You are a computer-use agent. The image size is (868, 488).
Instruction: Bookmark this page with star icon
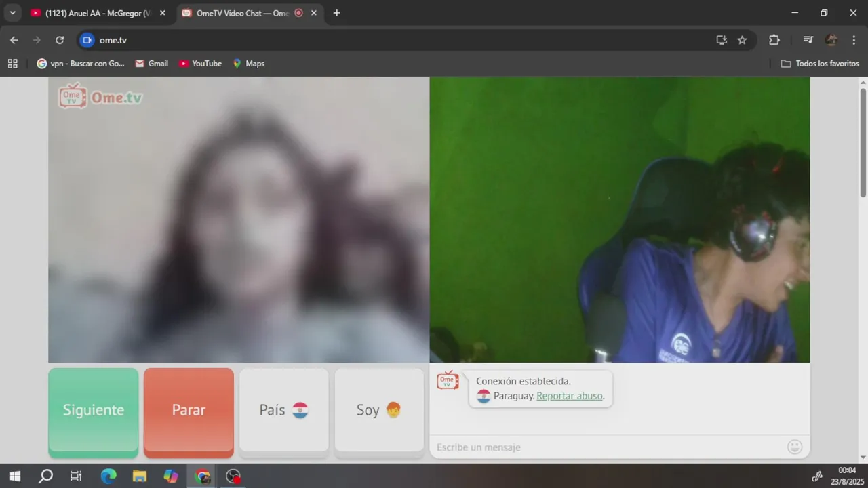click(742, 40)
